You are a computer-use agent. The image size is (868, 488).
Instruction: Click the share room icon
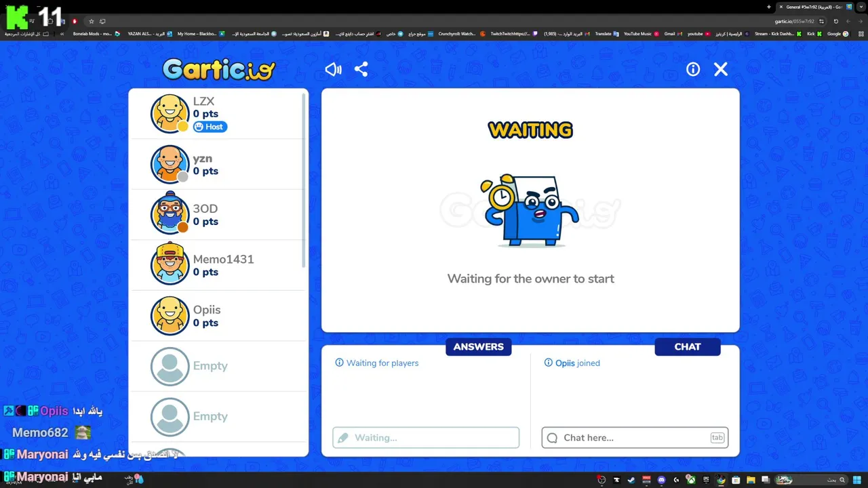pyautogui.click(x=361, y=69)
